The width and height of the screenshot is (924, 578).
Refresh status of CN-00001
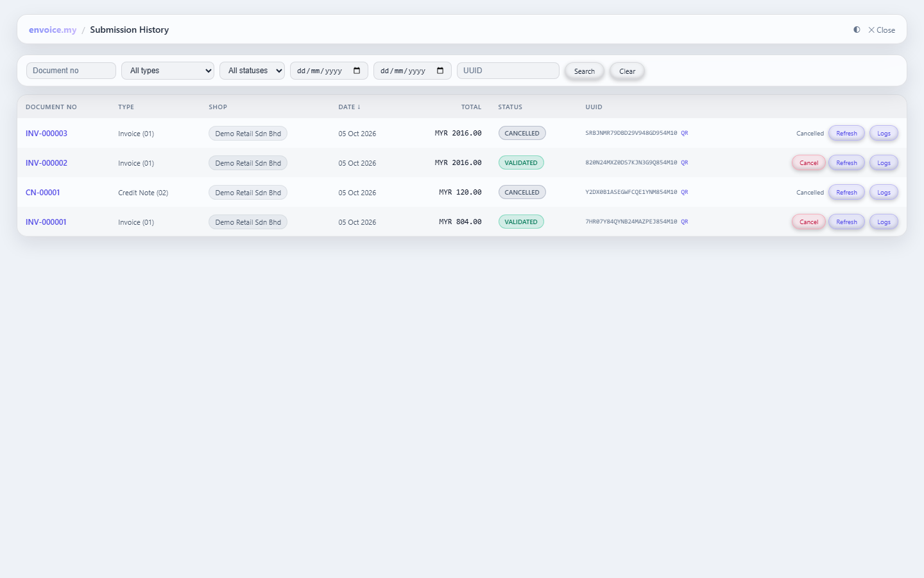tap(846, 193)
